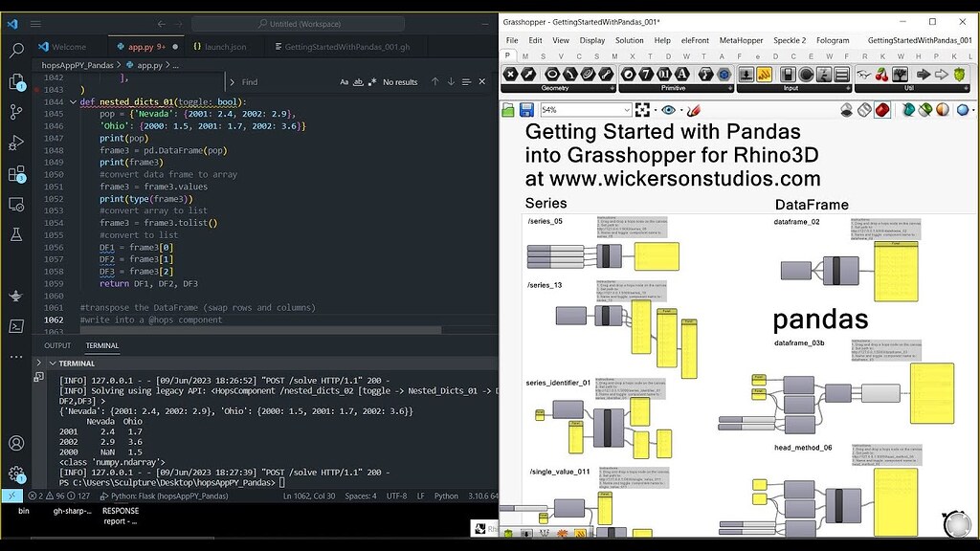980x551 pixels.
Task: Enable shaded preview with the red sphere icon
Action: pos(883,110)
